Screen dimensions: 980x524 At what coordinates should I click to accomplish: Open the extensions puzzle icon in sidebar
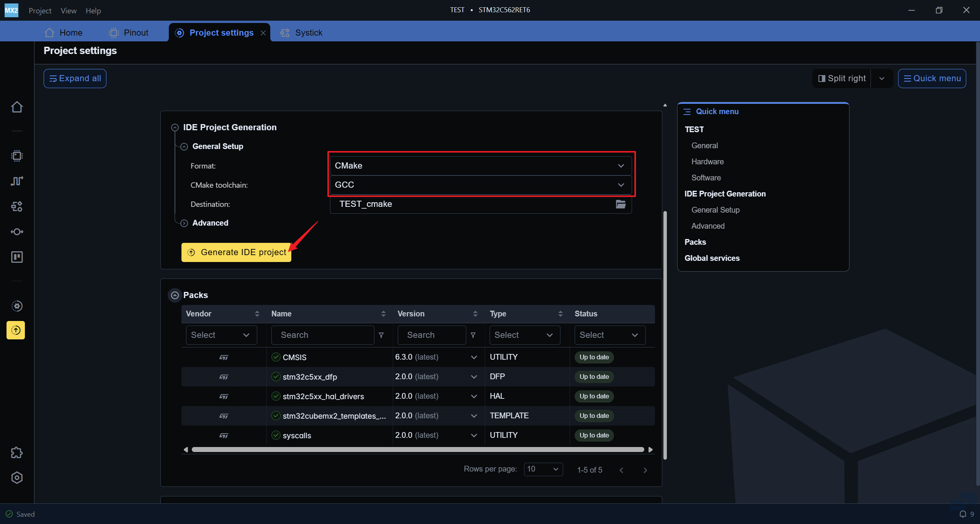17,453
